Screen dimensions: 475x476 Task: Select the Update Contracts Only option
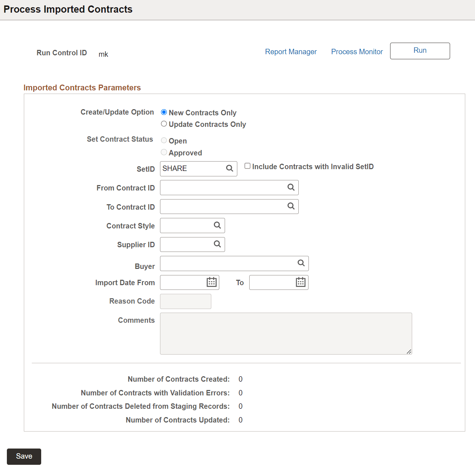click(164, 124)
